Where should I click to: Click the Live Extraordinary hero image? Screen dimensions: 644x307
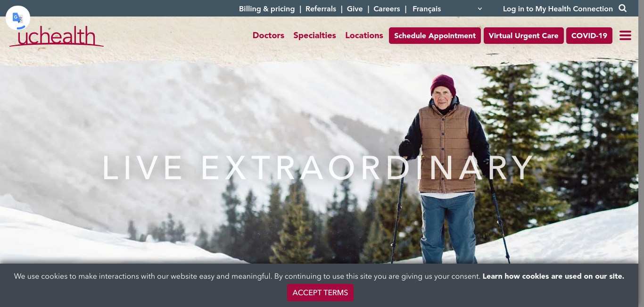[x=319, y=163]
